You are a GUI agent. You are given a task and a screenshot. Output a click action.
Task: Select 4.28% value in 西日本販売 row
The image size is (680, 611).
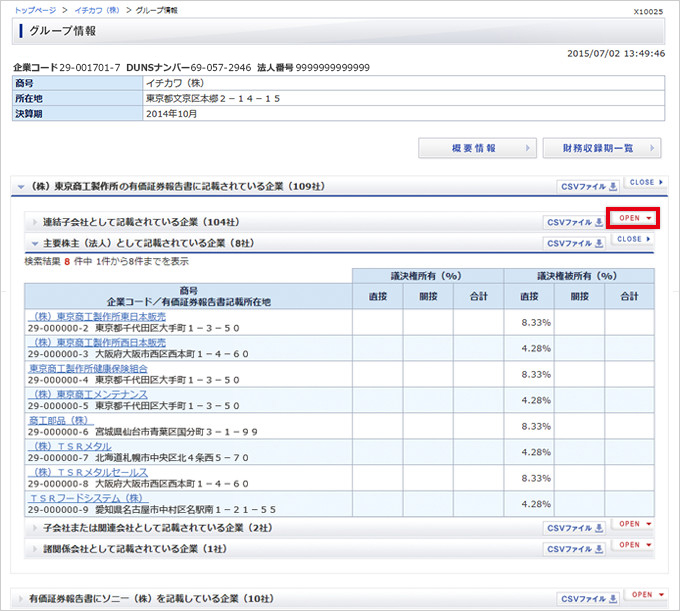pos(536,349)
